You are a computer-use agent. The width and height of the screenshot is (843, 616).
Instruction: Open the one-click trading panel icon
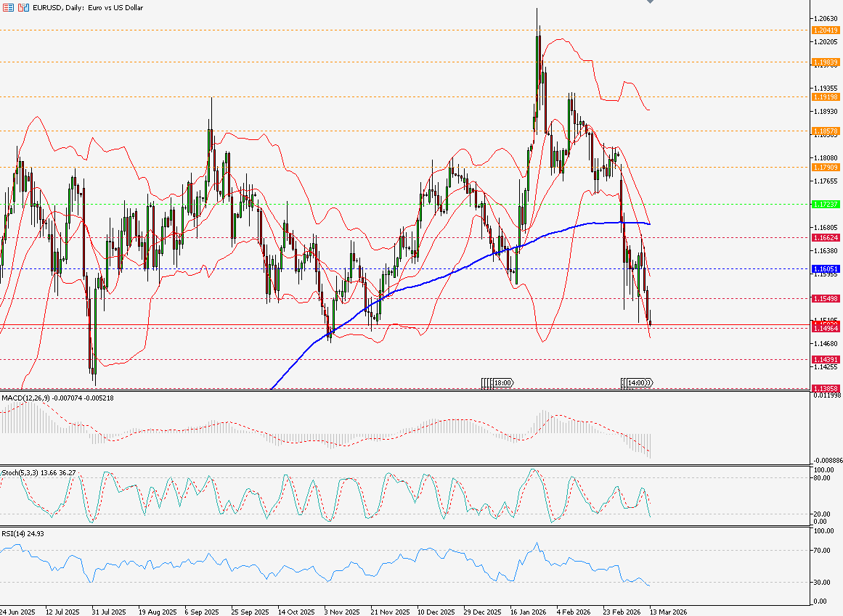(24, 7)
